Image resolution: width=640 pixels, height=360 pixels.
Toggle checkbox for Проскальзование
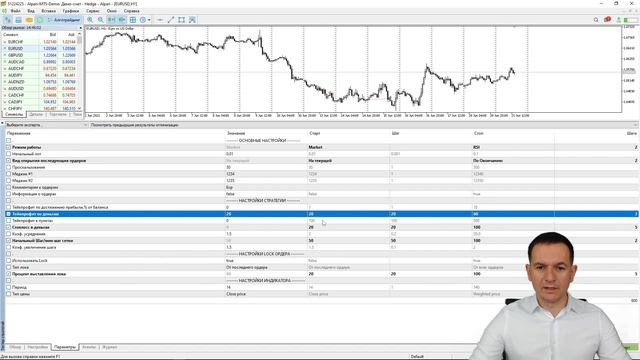click(9, 167)
